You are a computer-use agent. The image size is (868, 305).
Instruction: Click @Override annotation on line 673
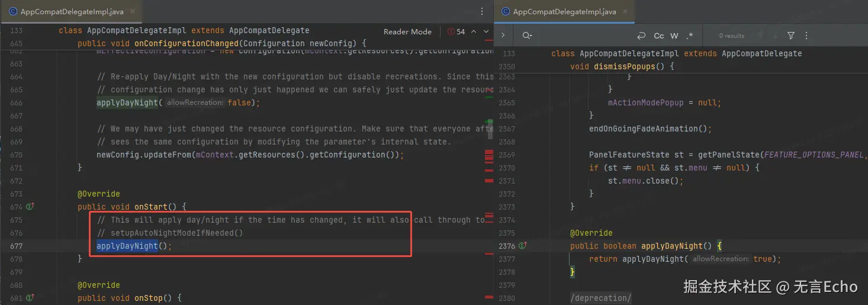point(99,194)
